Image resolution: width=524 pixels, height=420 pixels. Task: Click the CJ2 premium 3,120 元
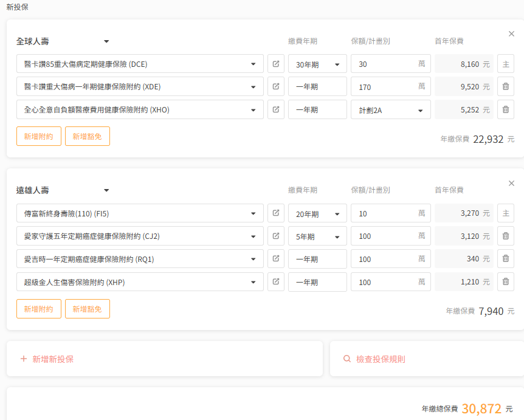click(464, 236)
